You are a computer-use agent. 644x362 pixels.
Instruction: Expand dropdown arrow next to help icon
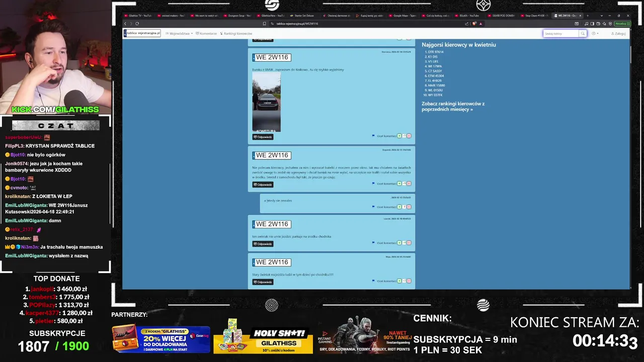598,34
